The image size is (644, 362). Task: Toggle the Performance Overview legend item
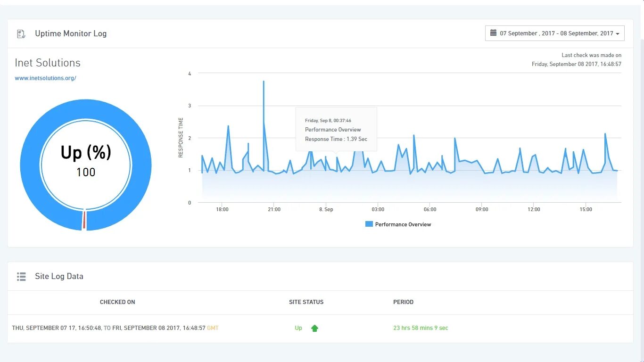[x=398, y=224]
